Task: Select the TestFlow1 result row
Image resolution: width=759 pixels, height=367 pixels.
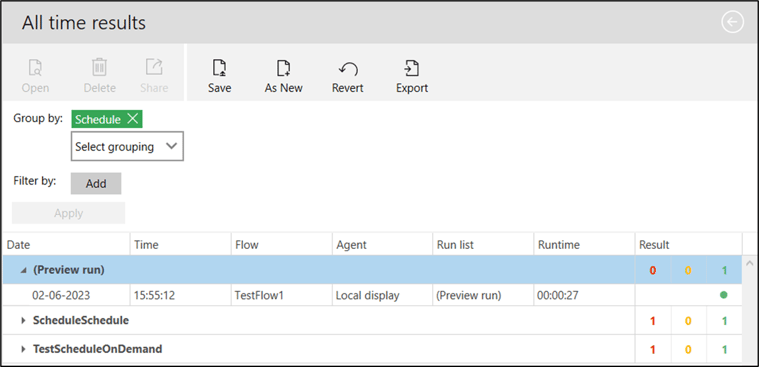Action: click(x=372, y=295)
